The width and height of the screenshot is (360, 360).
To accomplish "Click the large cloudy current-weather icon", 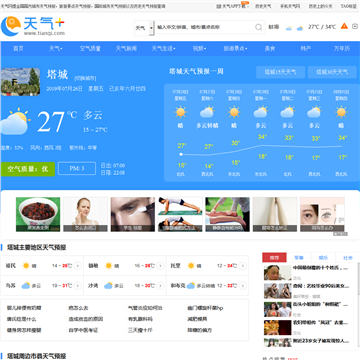I will [x=15, y=121].
